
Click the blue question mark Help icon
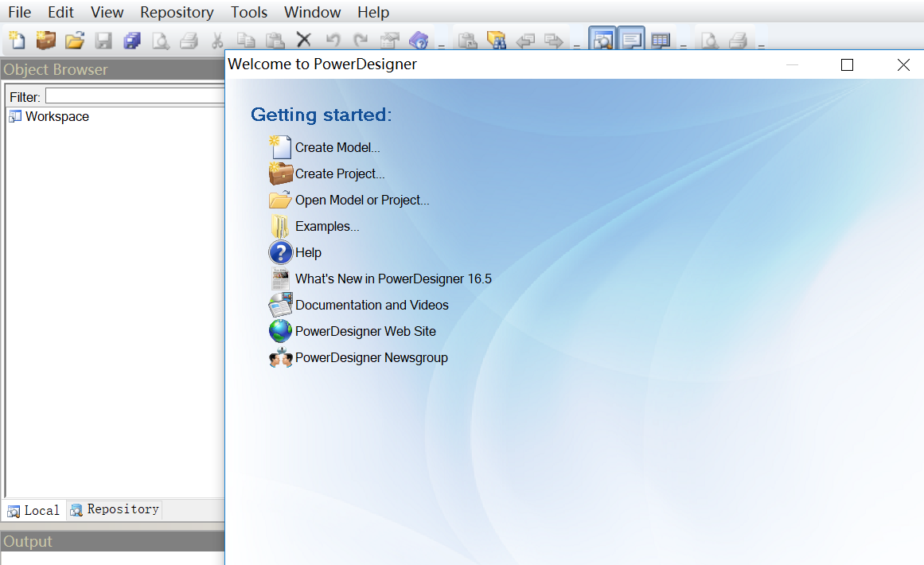click(x=280, y=252)
